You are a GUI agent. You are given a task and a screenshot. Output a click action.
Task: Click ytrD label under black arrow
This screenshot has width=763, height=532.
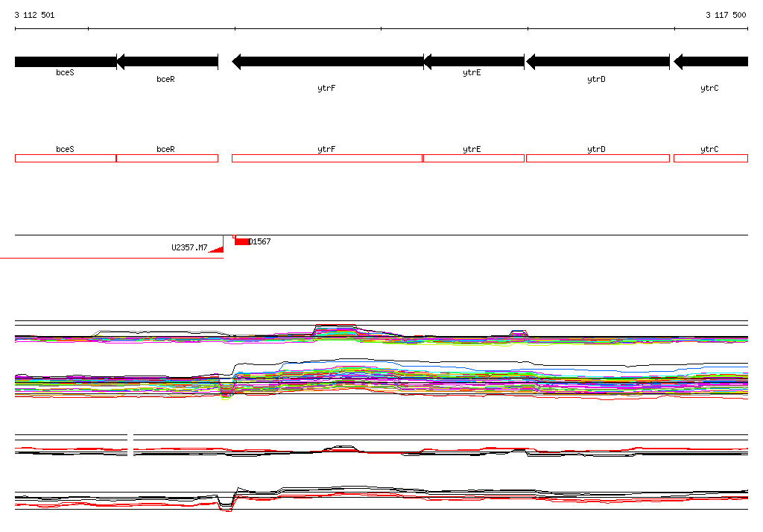tap(596, 79)
